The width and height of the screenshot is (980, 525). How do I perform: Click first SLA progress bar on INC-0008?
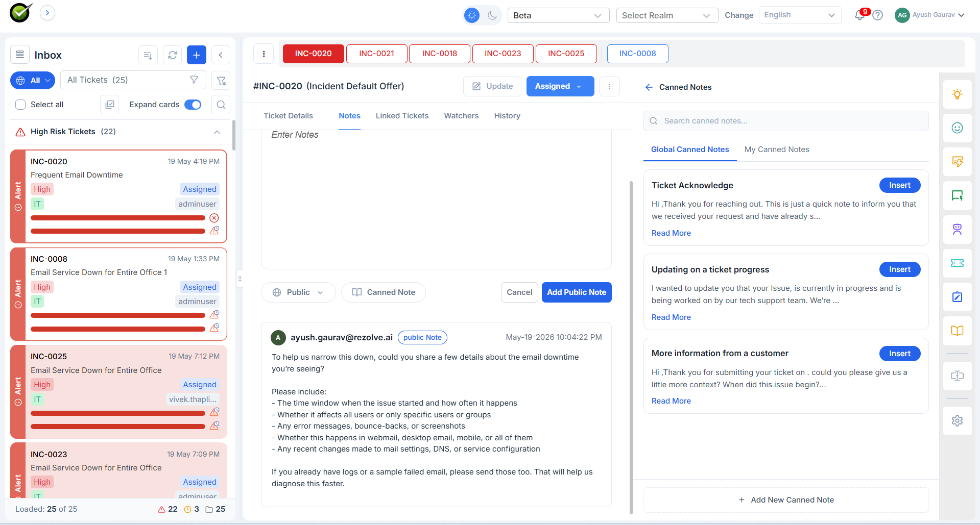pos(118,315)
